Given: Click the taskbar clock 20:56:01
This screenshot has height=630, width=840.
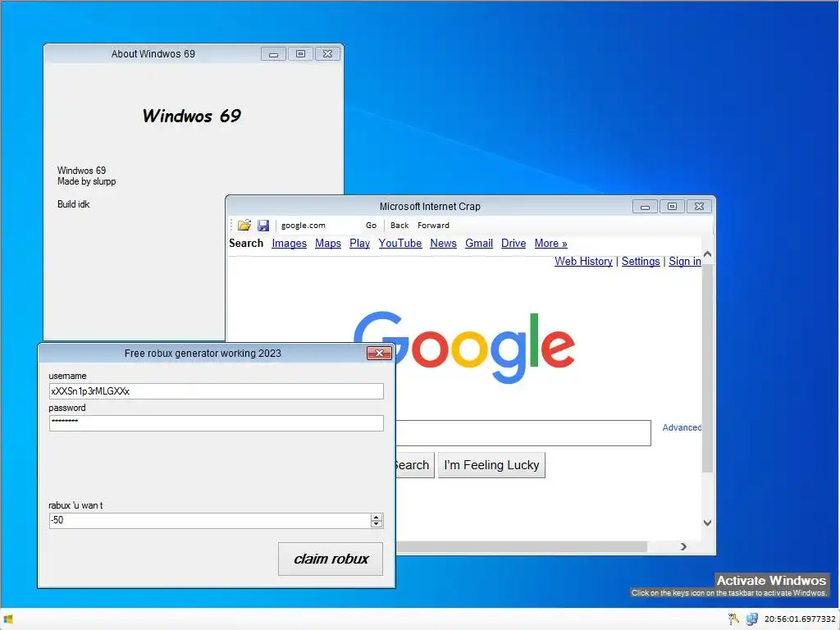Looking at the screenshot, I should pos(800,619).
